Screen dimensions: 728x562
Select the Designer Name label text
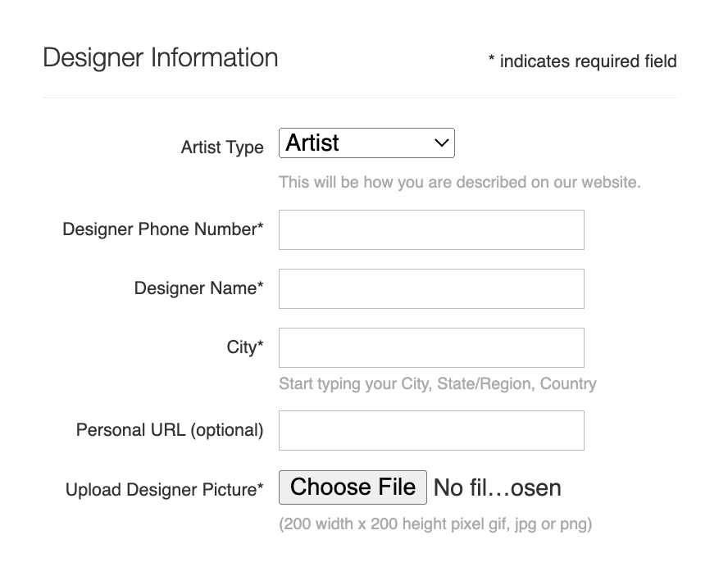tap(199, 288)
